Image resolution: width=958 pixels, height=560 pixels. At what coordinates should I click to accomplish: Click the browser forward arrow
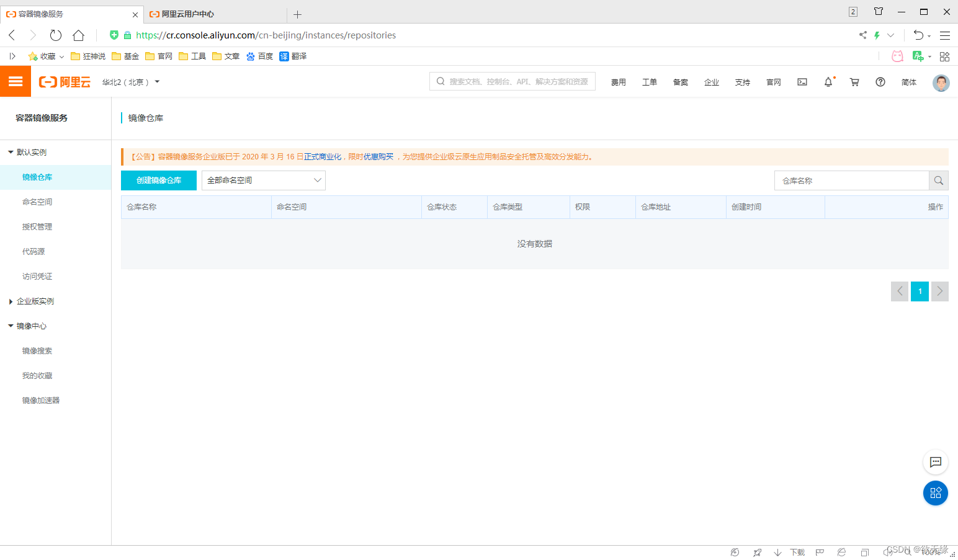pos(33,35)
